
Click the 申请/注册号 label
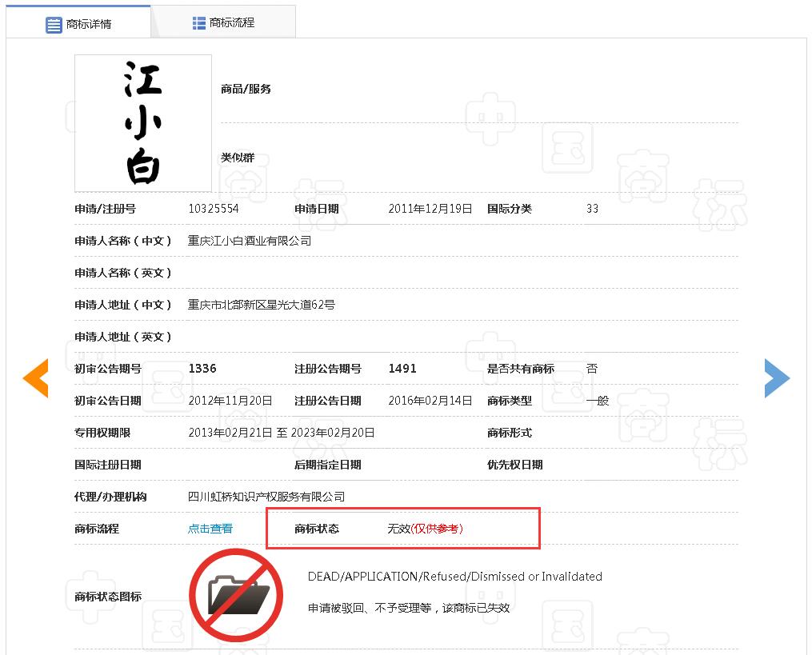tap(105, 209)
